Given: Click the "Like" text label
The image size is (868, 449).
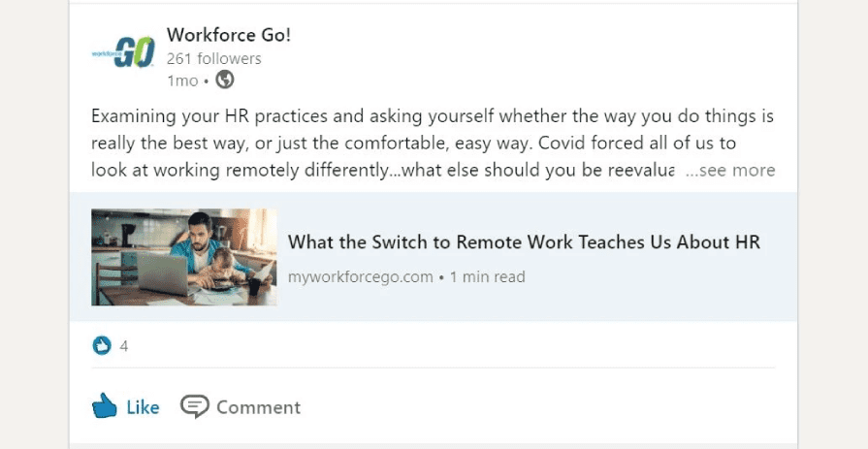Looking at the screenshot, I should [x=143, y=407].
